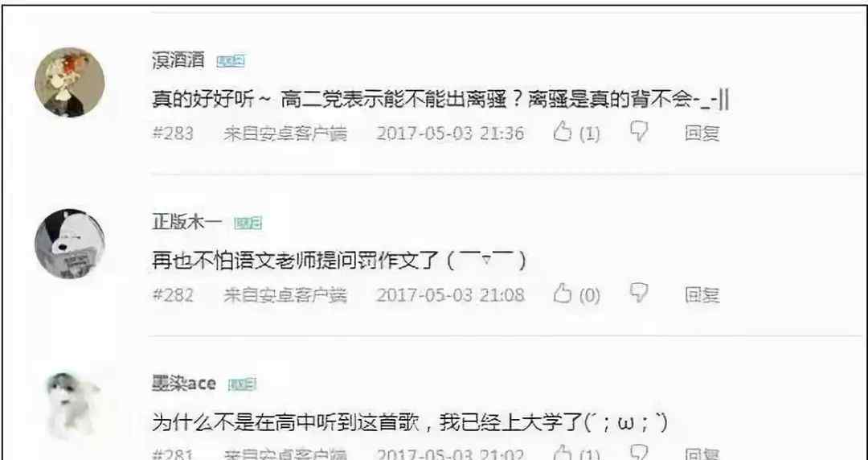
Task: Click the badge next to 正版木一
Action: [x=248, y=223]
